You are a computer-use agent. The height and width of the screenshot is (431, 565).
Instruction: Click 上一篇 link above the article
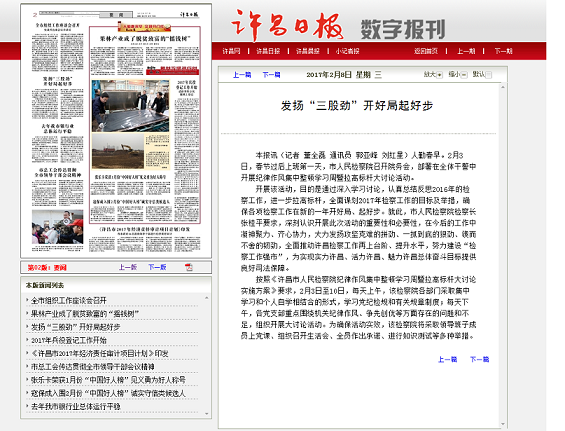tap(242, 75)
